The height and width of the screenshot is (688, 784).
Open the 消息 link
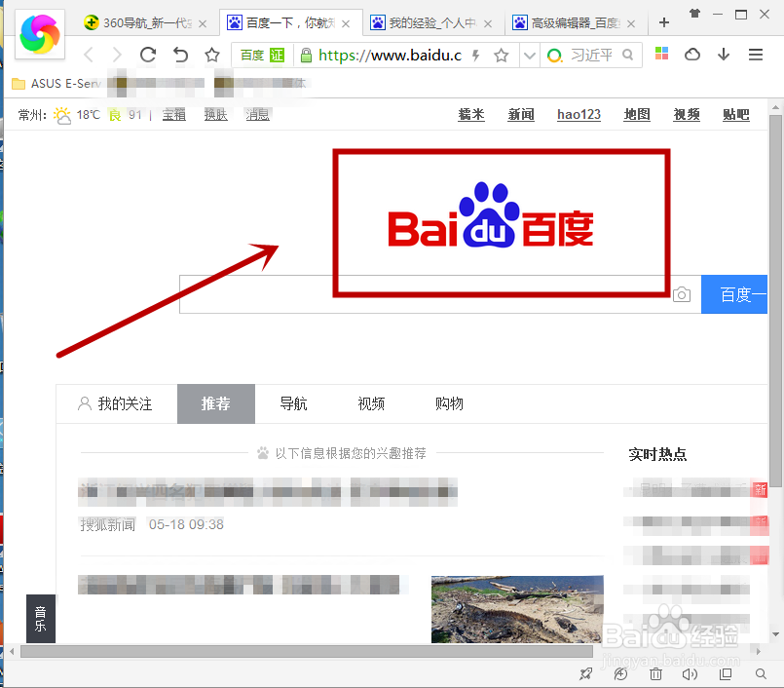[x=257, y=115]
